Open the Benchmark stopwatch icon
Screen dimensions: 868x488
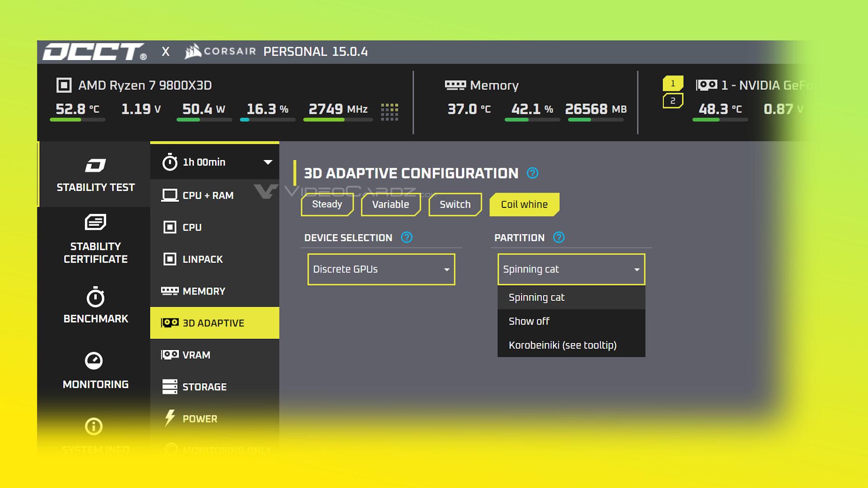(x=95, y=297)
